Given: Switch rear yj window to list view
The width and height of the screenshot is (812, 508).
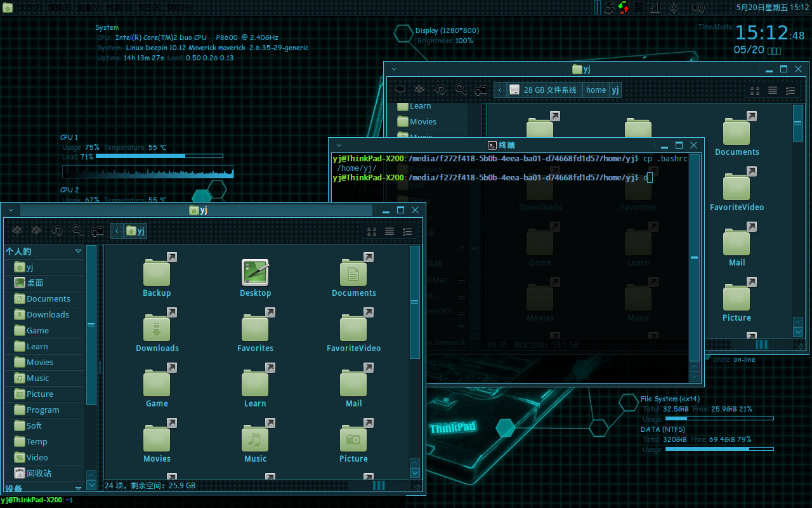Looking at the screenshot, I should point(773,90).
